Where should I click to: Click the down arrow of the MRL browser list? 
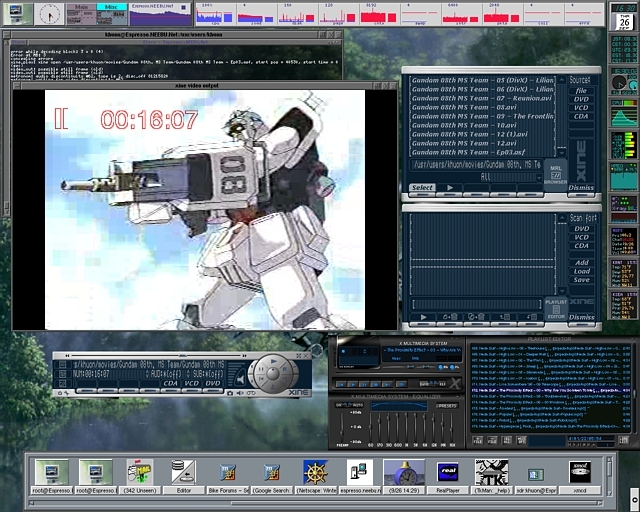(562, 153)
